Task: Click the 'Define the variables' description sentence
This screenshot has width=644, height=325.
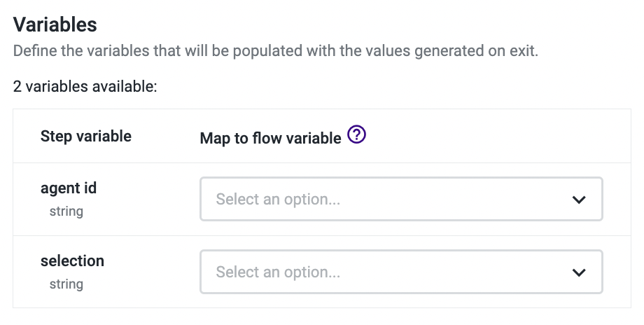Action: 275,52
